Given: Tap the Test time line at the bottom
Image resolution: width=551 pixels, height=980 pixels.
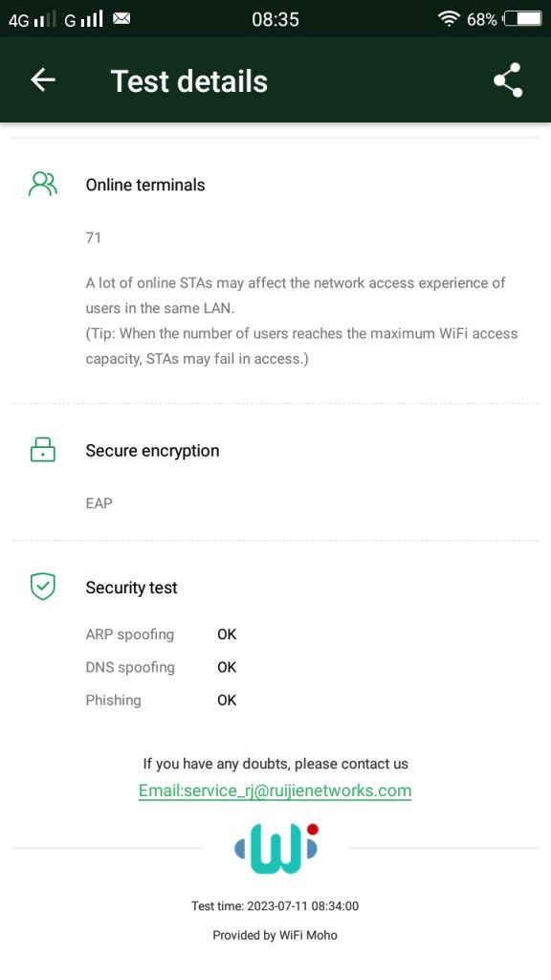Looking at the screenshot, I should pyautogui.click(x=275, y=905).
